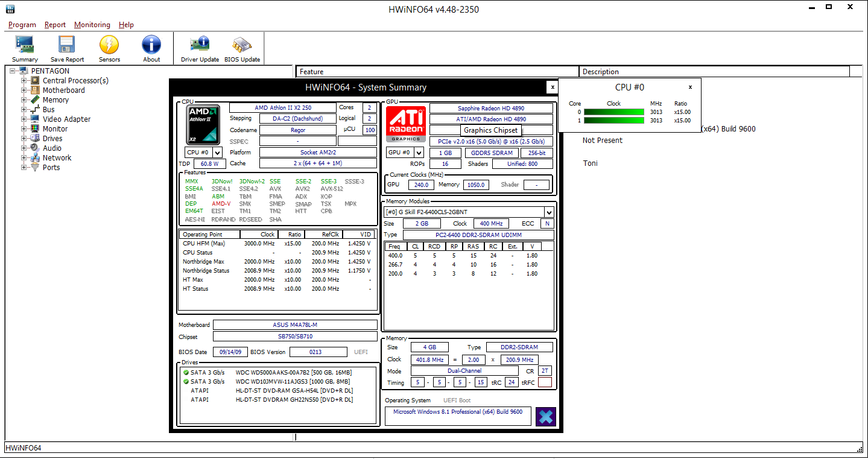Click the Save Report floppy icon
868x459 pixels.
pos(67,45)
